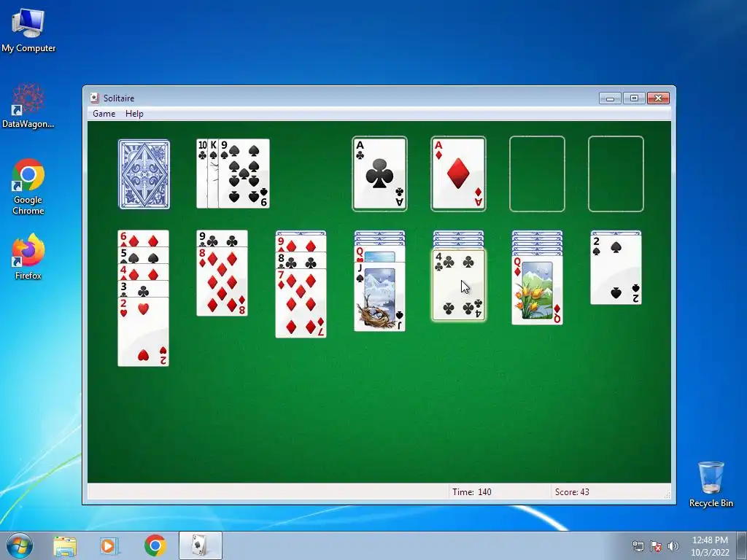Open the network tray icon
This screenshot has width=747, height=560.
click(x=638, y=546)
